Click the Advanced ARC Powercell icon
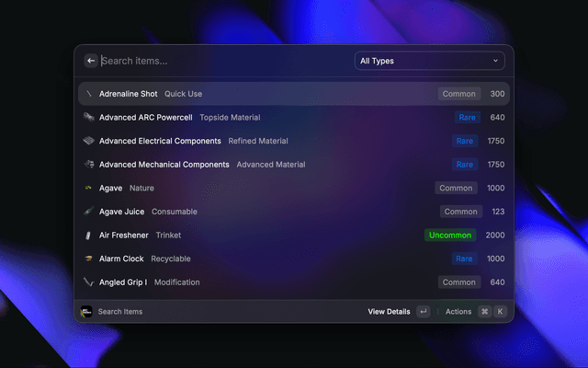The image size is (588, 368). [89, 118]
